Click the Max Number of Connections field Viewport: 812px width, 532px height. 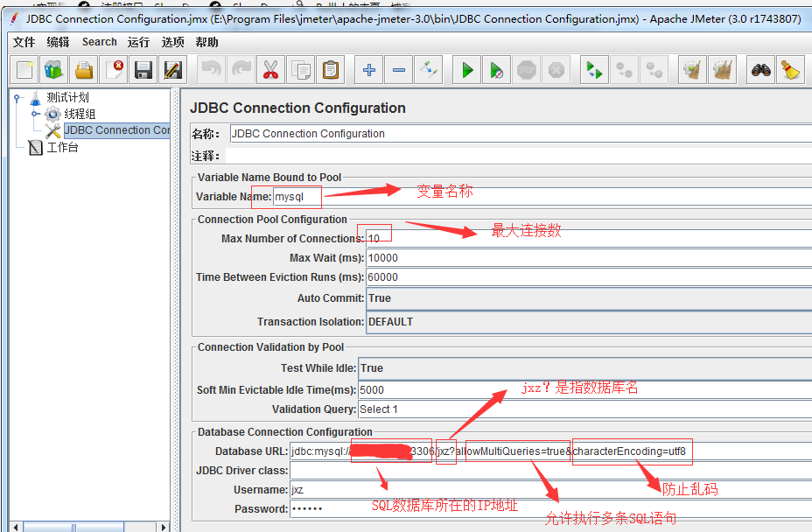click(x=589, y=238)
